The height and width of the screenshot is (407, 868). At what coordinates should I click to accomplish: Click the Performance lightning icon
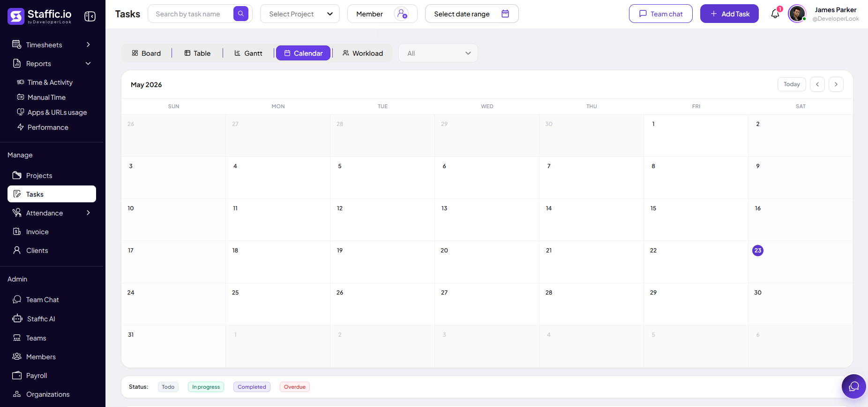21,127
